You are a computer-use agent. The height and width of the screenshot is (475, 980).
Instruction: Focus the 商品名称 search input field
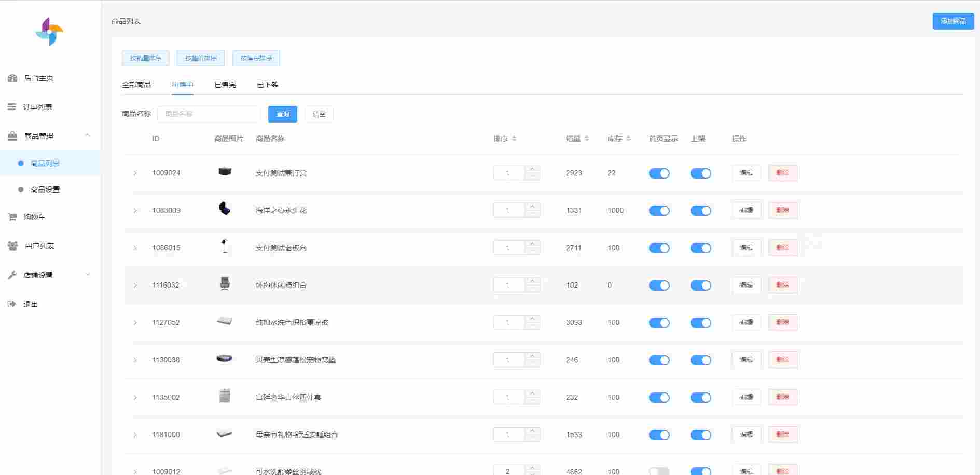[209, 114]
